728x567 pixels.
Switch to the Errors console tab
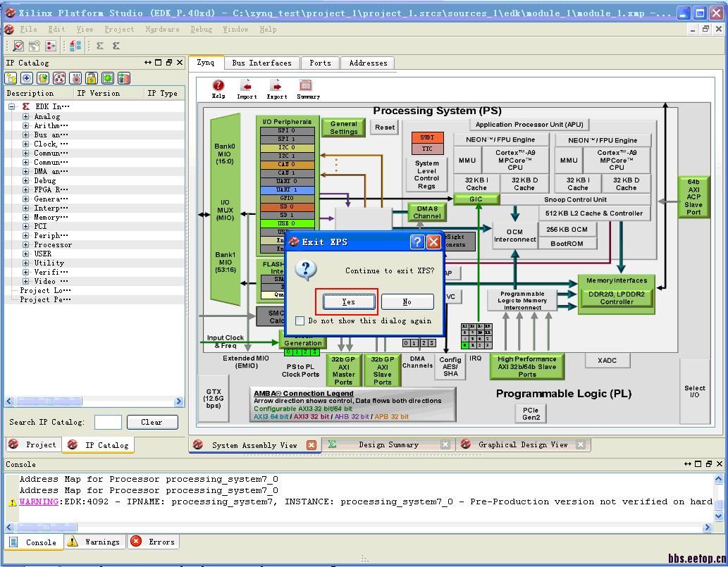(x=154, y=542)
